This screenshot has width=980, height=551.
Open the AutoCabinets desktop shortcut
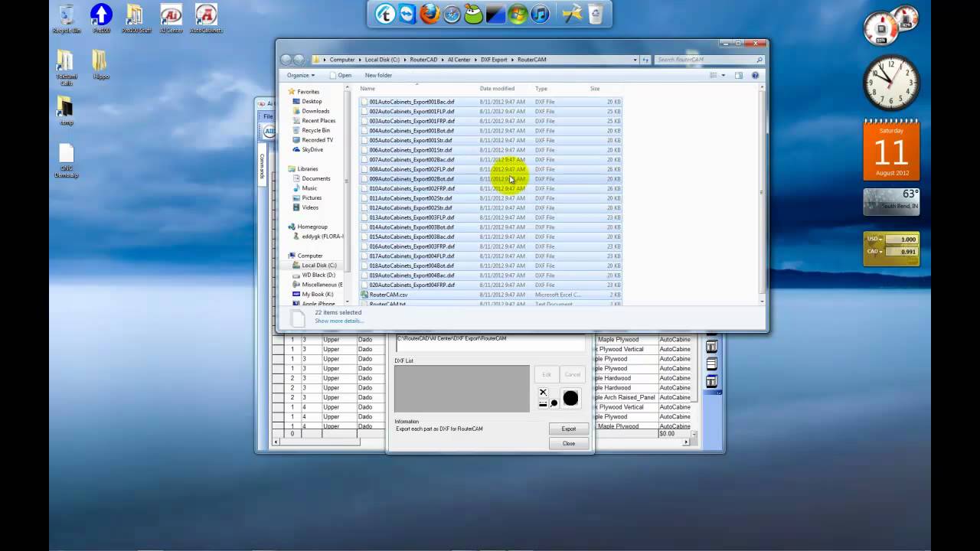coord(205,18)
